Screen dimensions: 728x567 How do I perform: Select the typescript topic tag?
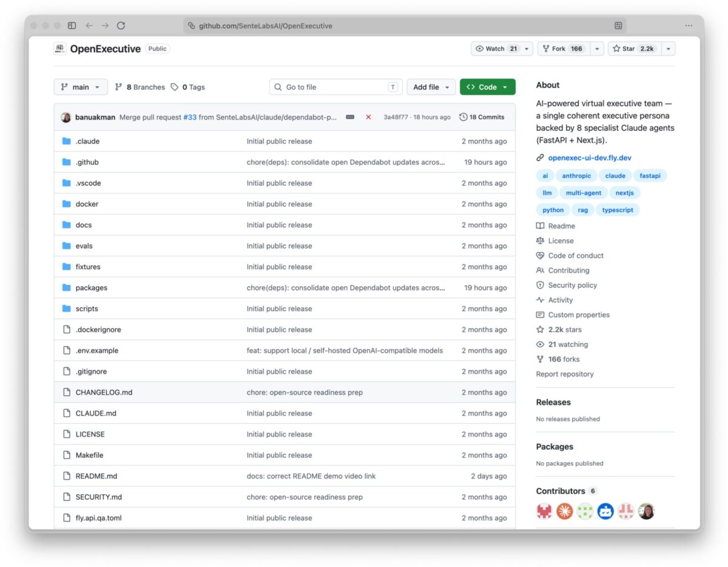(x=618, y=210)
